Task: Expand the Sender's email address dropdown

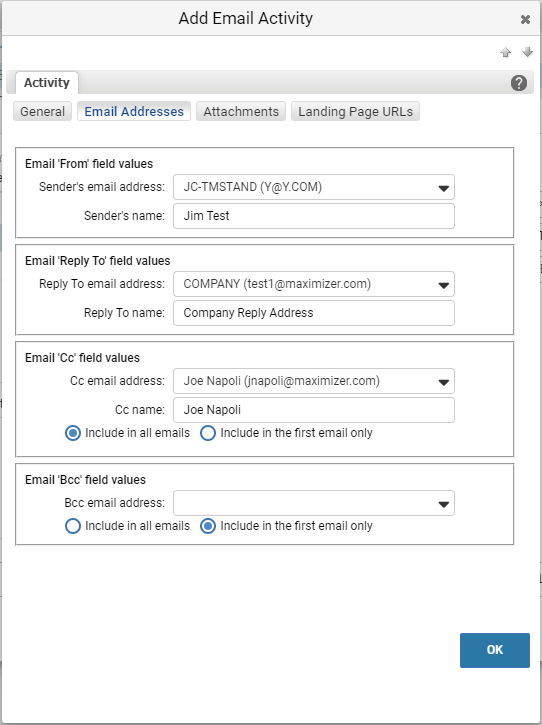Action: [314, 187]
